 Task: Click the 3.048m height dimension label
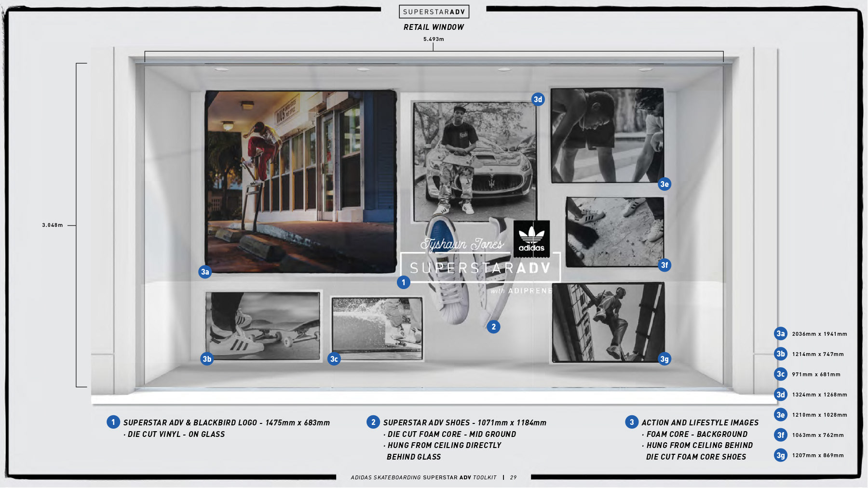[x=53, y=225]
